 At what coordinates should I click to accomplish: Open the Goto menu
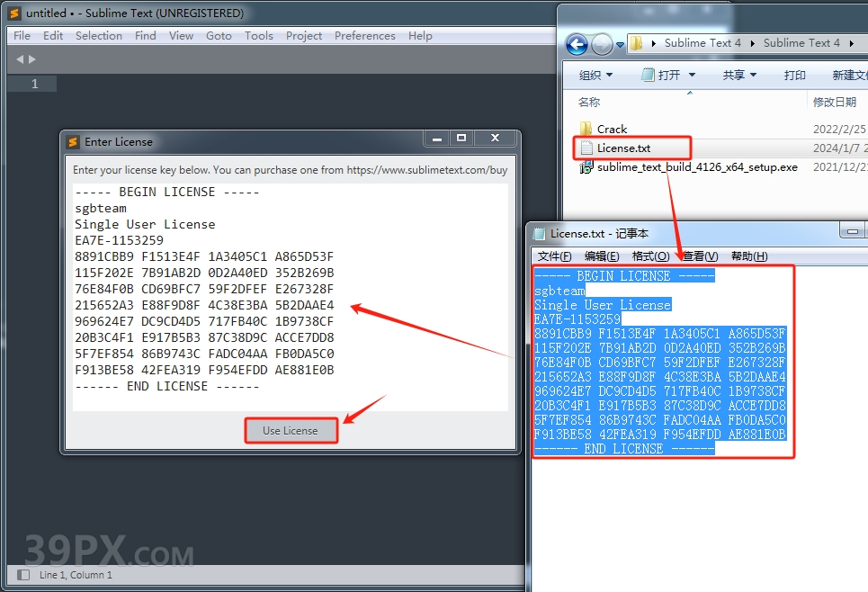click(x=219, y=35)
